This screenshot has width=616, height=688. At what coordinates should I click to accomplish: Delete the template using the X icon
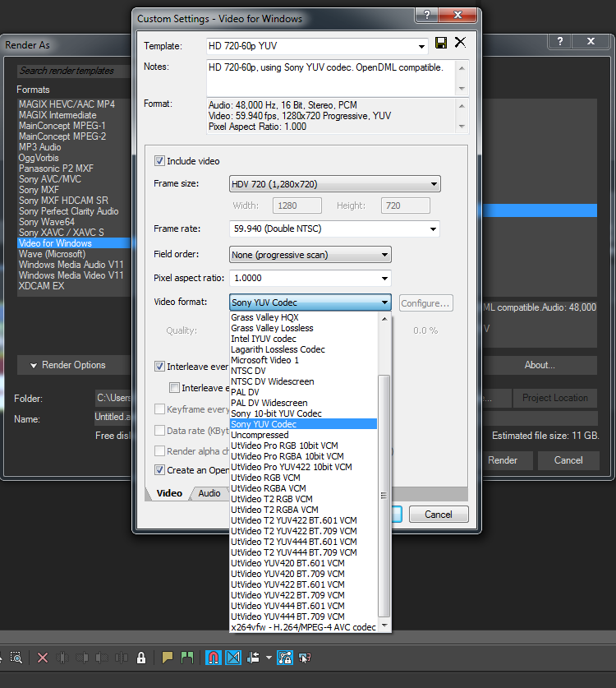pyautogui.click(x=460, y=43)
